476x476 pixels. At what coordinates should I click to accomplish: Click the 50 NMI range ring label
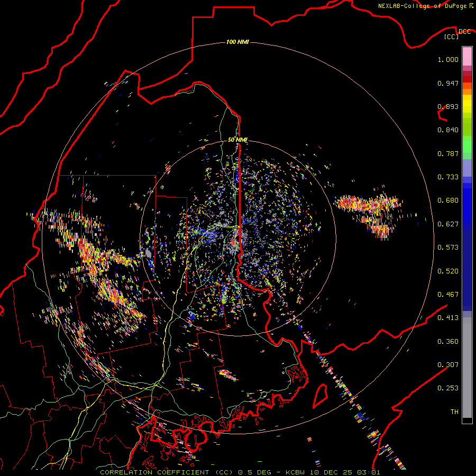coord(237,140)
